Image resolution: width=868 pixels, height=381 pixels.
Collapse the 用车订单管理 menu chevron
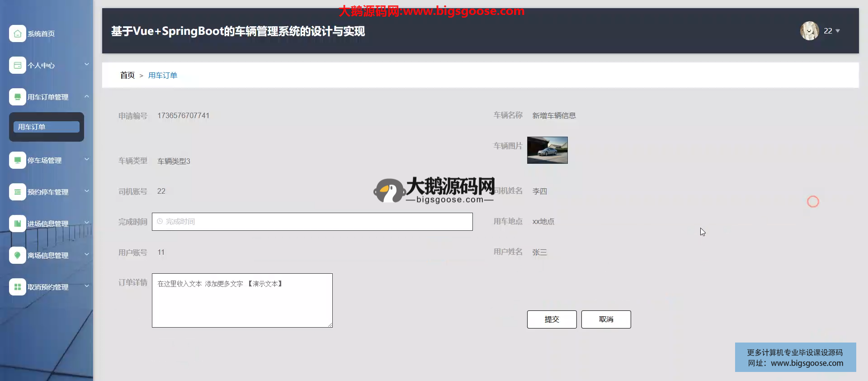pyautogui.click(x=86, y=96)
